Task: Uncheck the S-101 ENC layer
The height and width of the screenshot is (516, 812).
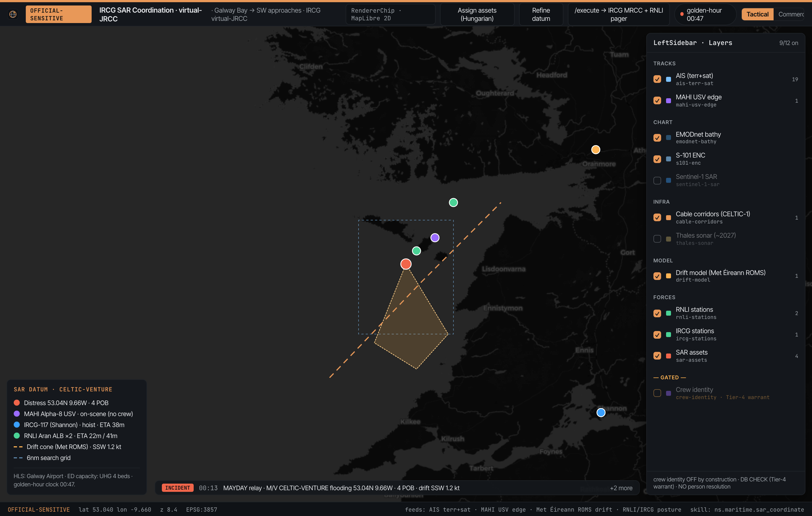Action: (657, 159)
